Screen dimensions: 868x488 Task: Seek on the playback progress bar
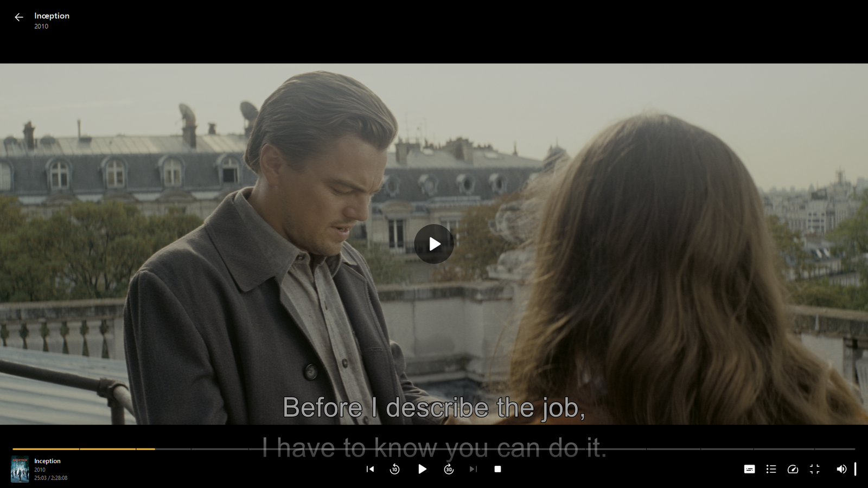[434, 449]
